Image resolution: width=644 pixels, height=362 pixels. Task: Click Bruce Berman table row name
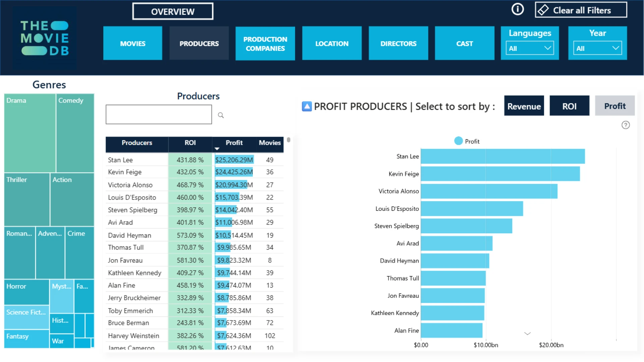(x=128, y=323)
